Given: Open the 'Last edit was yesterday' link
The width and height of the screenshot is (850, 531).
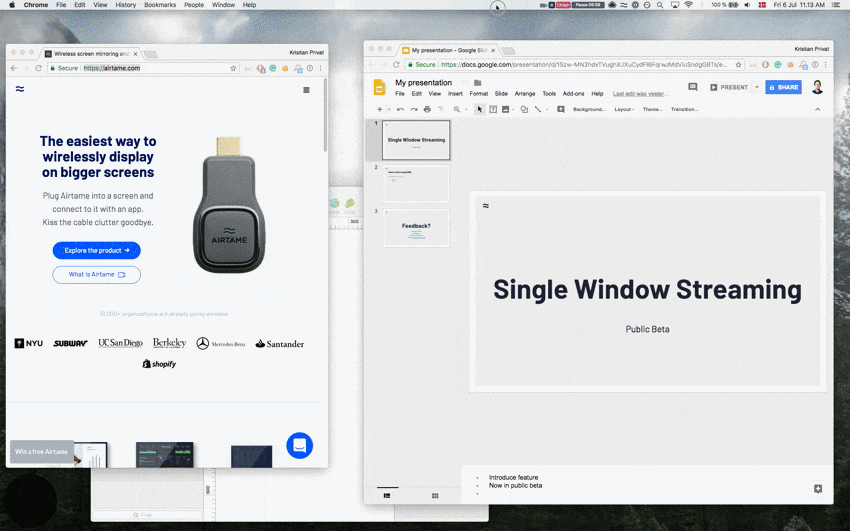Looking at the screenshot, I should click(x=639, y=94).
